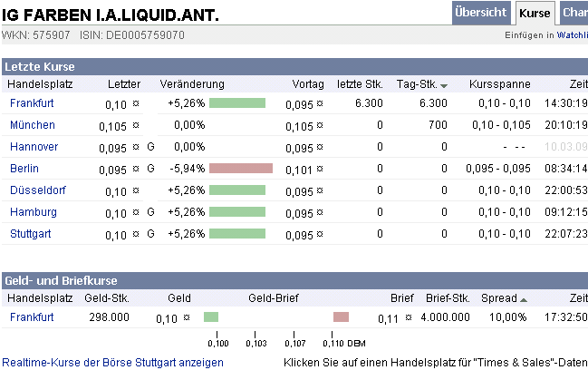Sort by Spread using the arrow

[x=524, y=299]
